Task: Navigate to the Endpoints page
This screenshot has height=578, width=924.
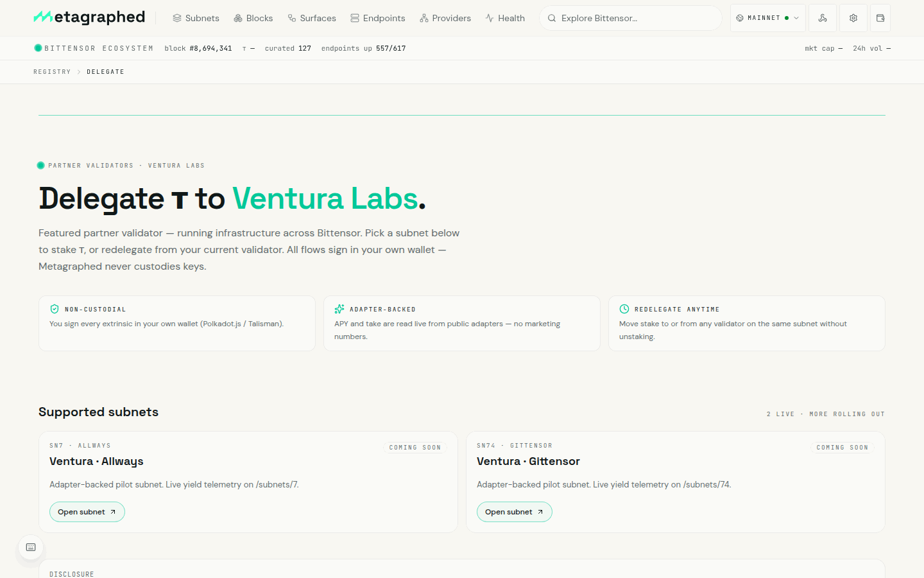Action: 378,18
